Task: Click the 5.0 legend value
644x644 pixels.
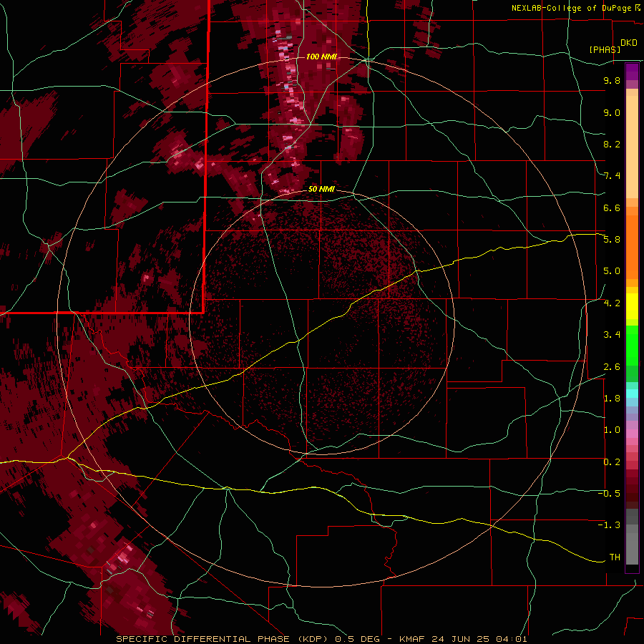Action: coord(612,271)
